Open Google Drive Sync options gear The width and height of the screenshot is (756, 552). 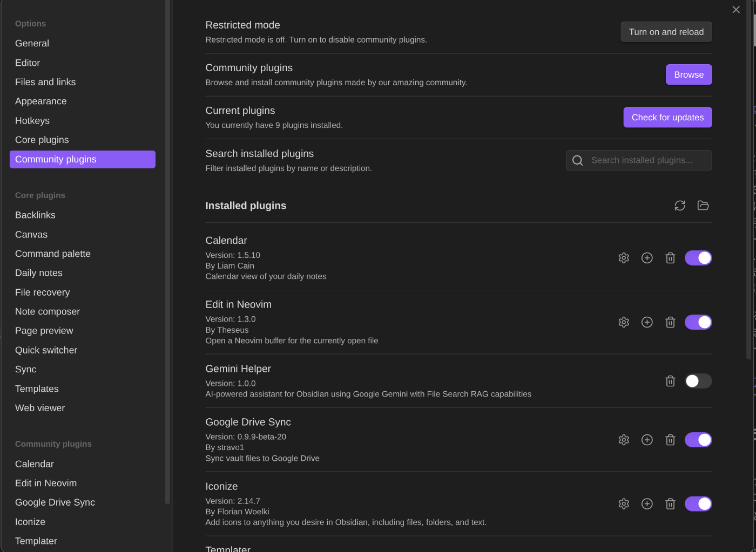pos(624,440)
